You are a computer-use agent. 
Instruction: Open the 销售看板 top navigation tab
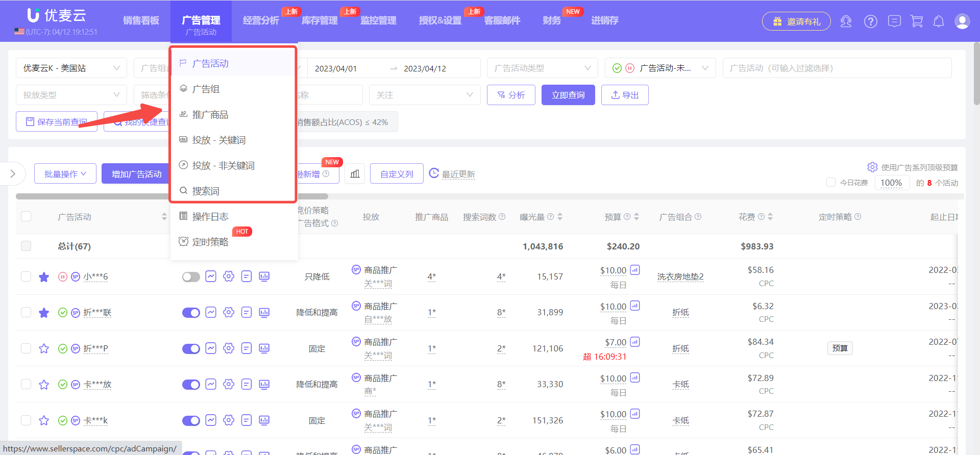[141, 20]
